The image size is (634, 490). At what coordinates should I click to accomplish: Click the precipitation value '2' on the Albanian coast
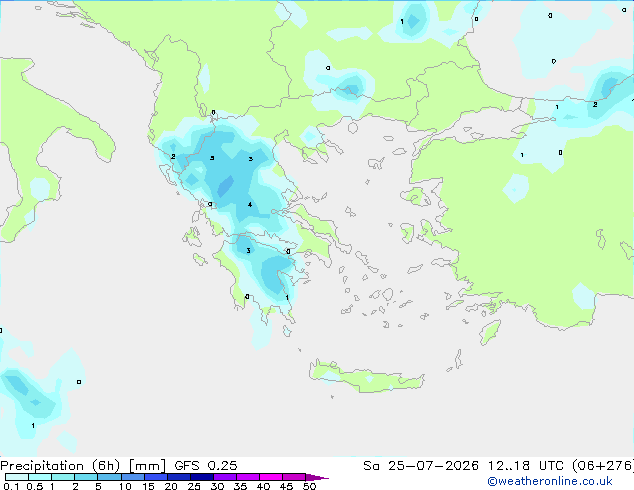tap(173, 156)
